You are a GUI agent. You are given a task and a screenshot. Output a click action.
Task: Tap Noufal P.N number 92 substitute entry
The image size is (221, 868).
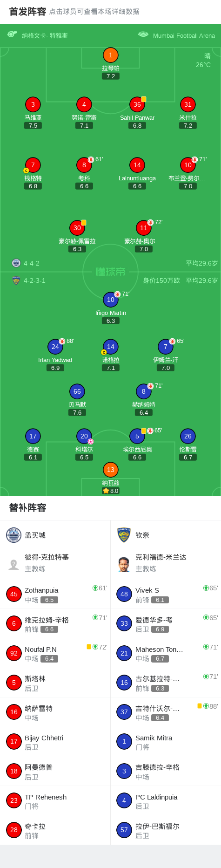55,653
